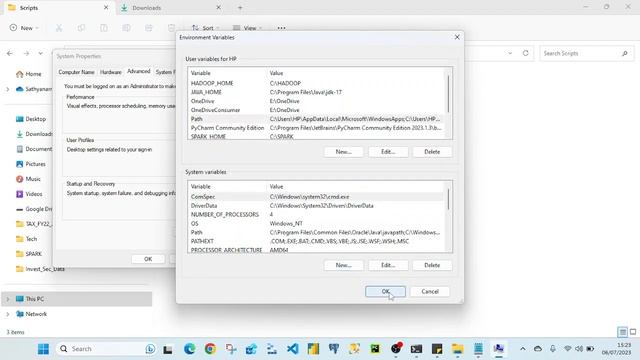Open the terminal app on the taskbar
The image size is (640, 360).
click(x=416, y=349)
